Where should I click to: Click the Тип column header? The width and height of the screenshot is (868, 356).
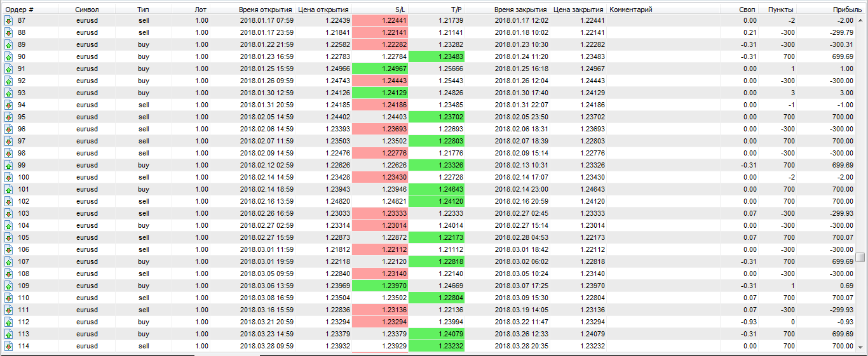(143, 10)
